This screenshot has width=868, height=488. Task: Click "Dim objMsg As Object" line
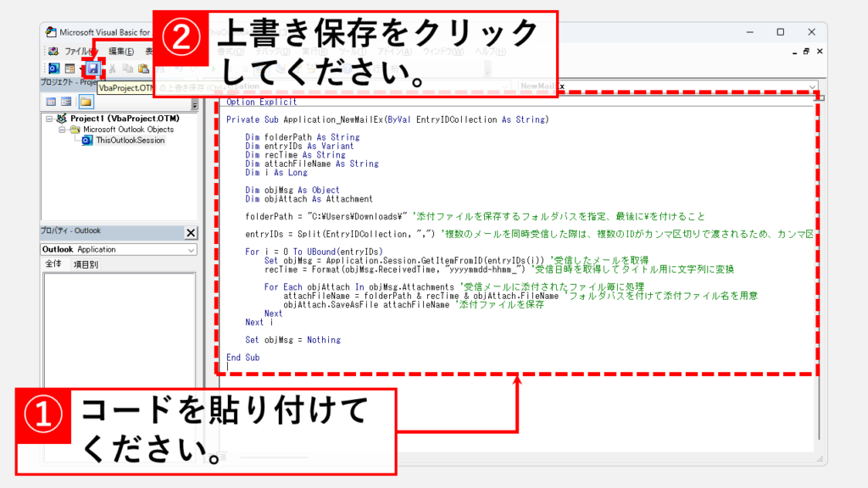(292, 190)
